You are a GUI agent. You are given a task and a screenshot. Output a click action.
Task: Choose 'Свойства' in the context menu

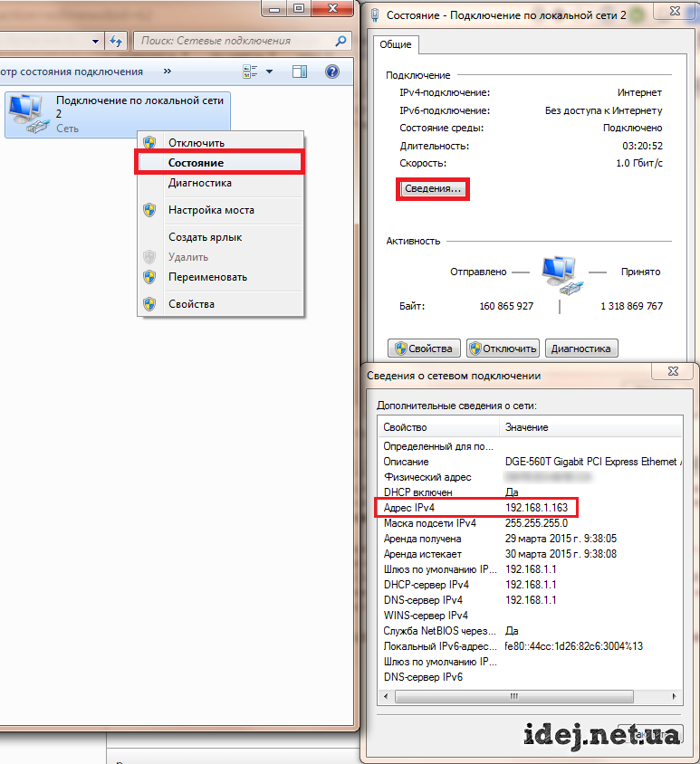221,304
